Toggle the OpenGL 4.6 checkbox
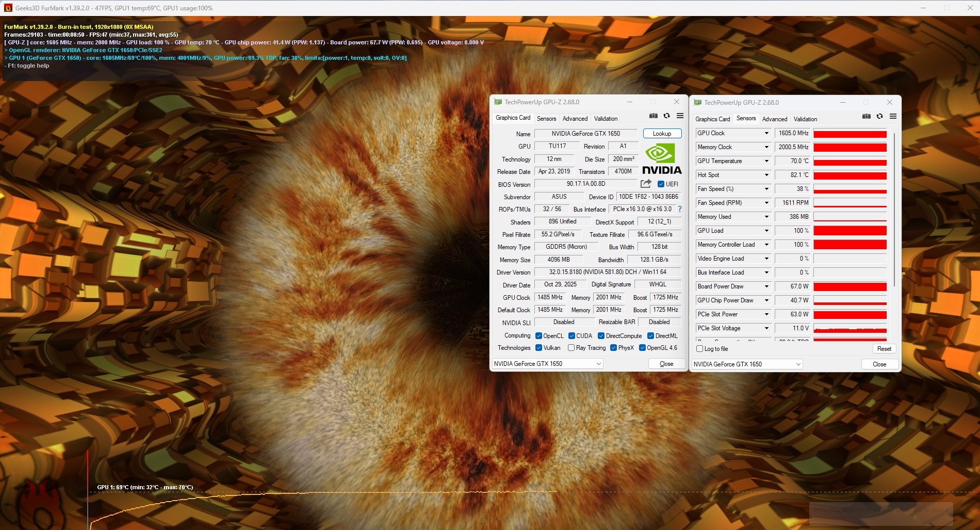 (642, 348)
